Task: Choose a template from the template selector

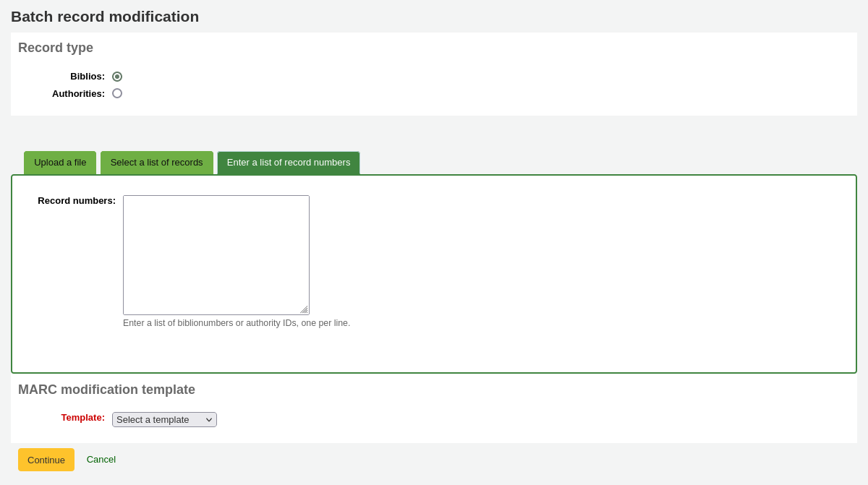Action: pyautogui.click(x=164, y=419)
